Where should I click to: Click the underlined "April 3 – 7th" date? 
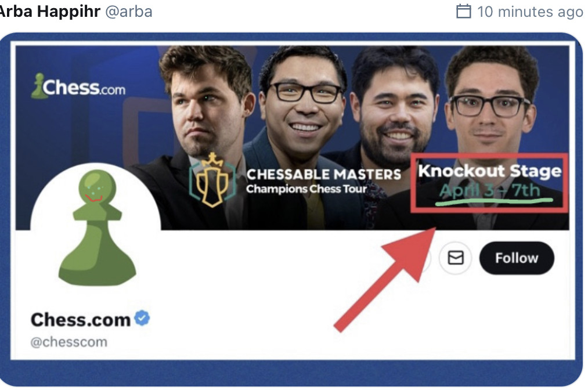[x=490, y=190]
